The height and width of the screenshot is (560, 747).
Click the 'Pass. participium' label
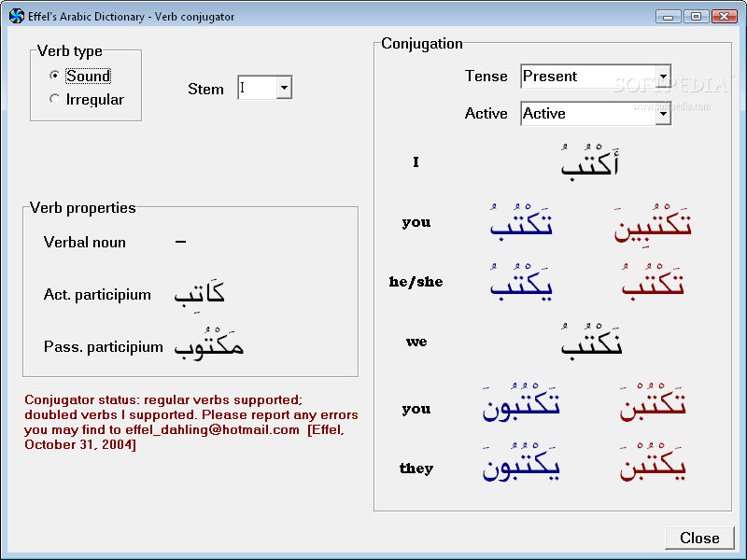[104, 346]
